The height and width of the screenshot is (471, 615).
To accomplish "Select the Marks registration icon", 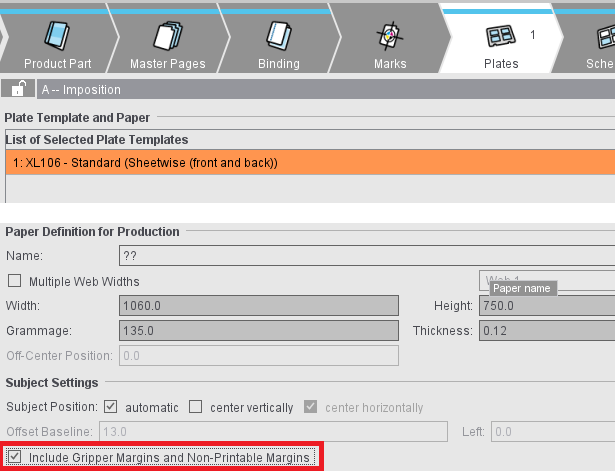I will coord(390,36).
